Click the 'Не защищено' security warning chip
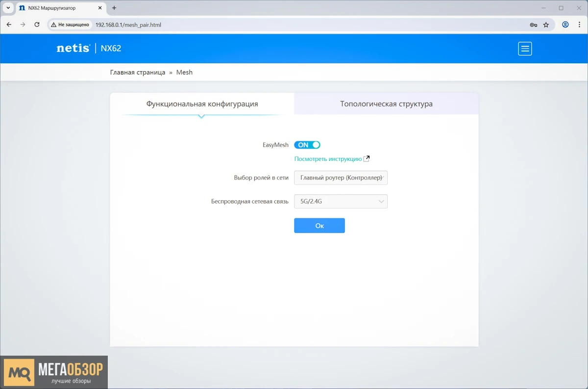 tap(71, 25)
